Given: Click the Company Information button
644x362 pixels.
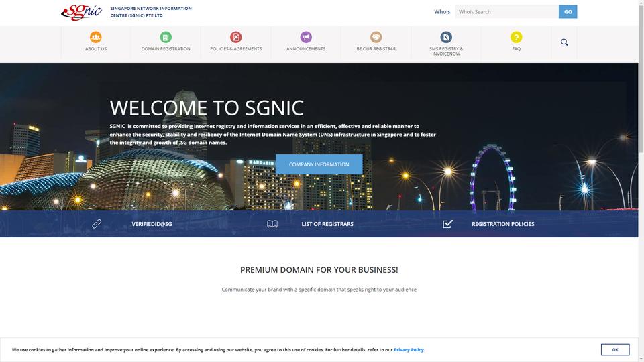Looking at the screenshot, I should coord(319,164).
